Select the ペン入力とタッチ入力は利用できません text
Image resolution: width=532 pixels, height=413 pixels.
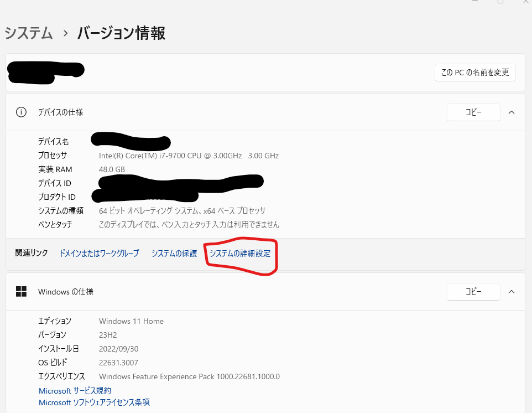point(189,225)
